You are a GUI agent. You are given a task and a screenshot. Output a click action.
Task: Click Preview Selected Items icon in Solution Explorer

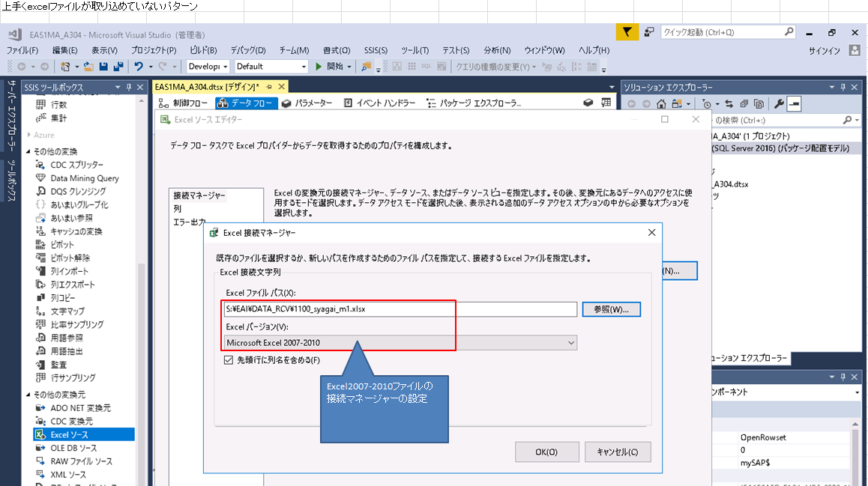(x=794, y=104)
